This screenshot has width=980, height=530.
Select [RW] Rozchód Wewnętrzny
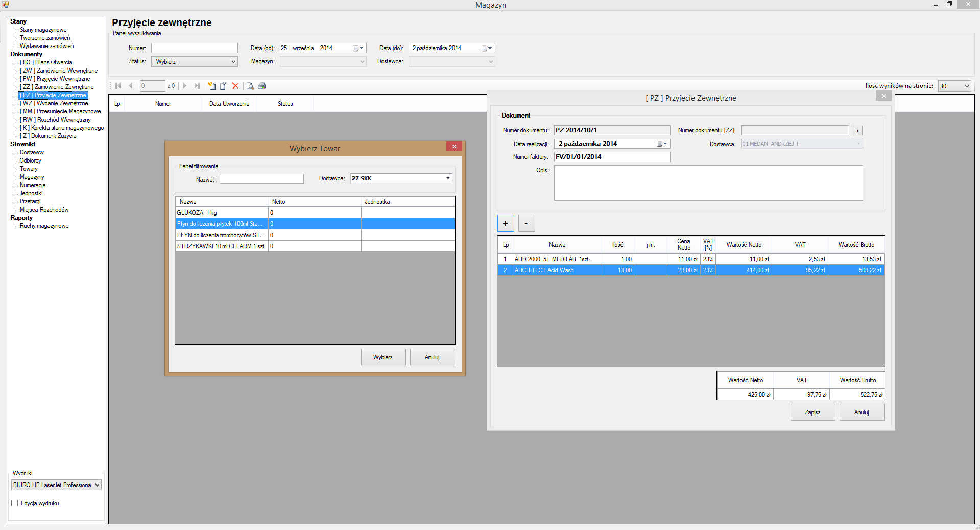coord(55,120)
